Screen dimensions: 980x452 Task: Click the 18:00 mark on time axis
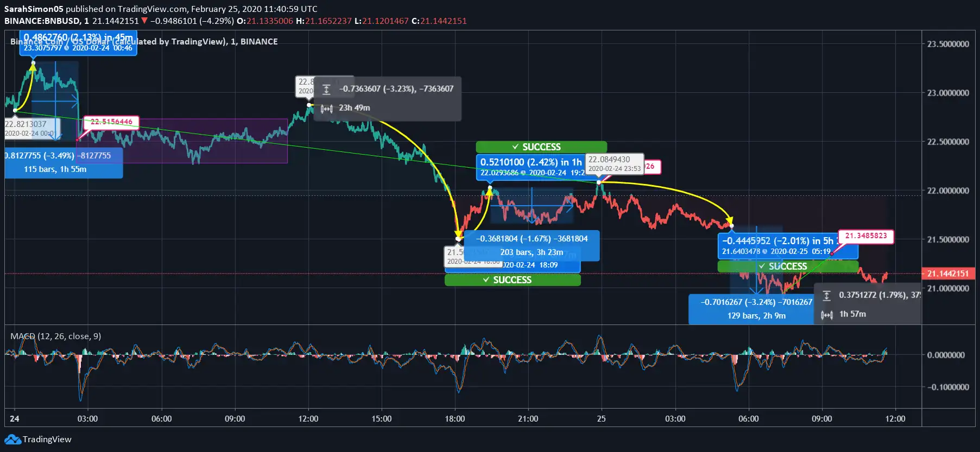point(454,419)
